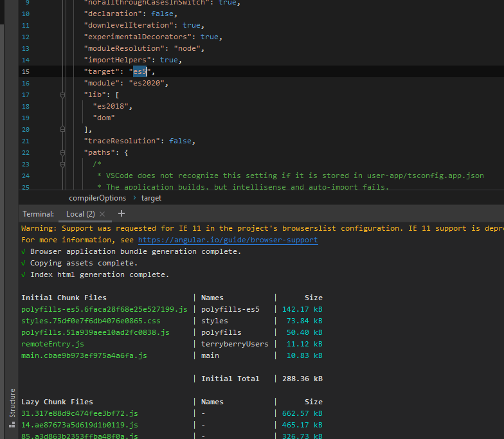Add a new terminal session tab

coord(121,213)
